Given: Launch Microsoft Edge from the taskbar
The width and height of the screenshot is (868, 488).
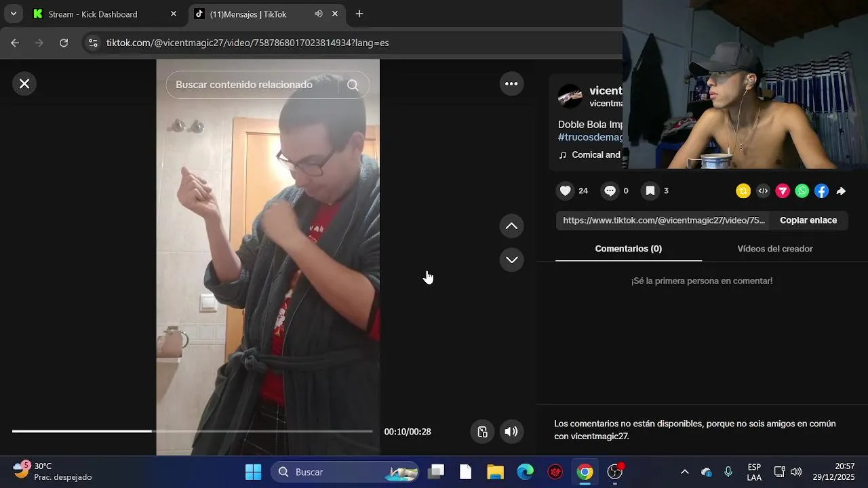Looking at the screenshot, I should point(526,472).
